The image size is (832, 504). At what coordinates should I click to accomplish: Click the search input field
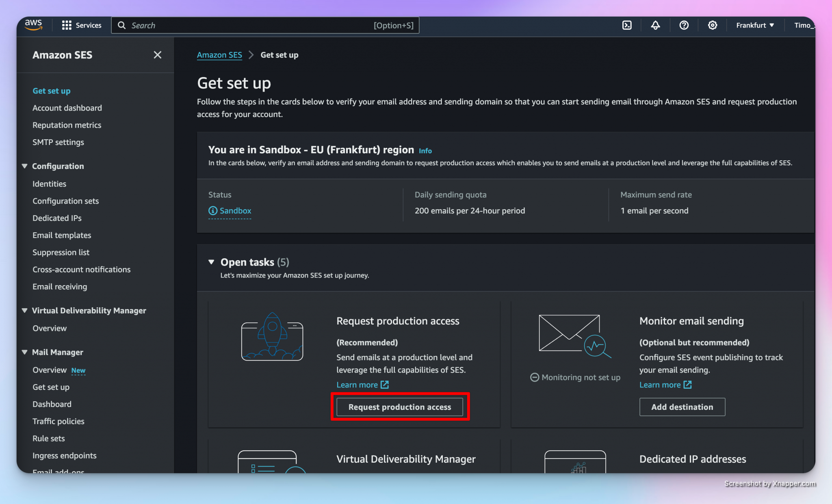point(252,25)
